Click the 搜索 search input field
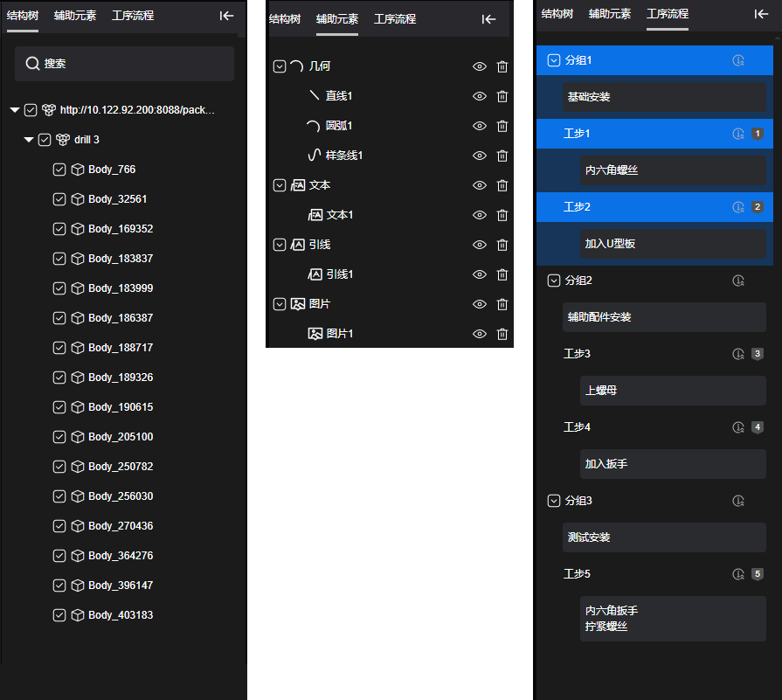The width and height of the screenshot is (782, 700). pos(124,64)
